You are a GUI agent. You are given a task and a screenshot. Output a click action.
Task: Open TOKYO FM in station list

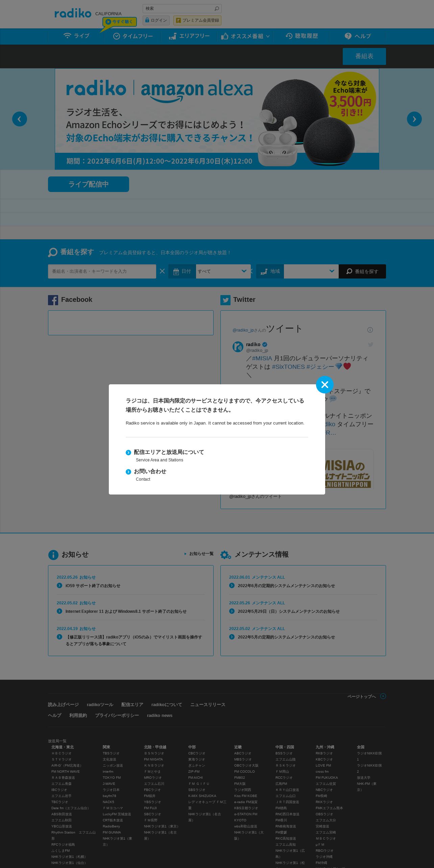click(112, 777)
